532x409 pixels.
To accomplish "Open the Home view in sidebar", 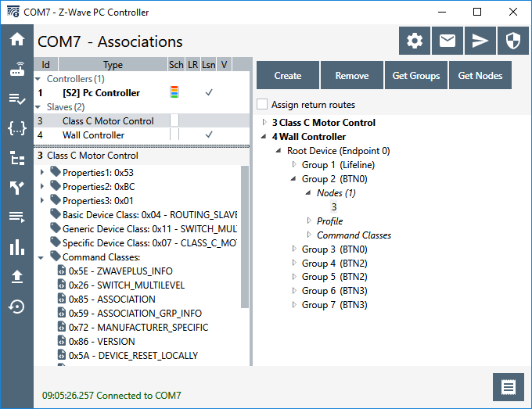I will (x=16, y=40).
